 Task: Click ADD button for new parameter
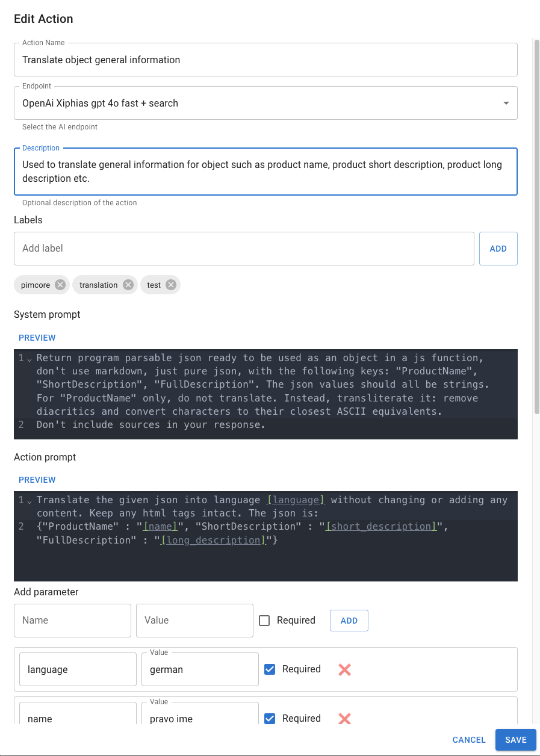(349, 621)
